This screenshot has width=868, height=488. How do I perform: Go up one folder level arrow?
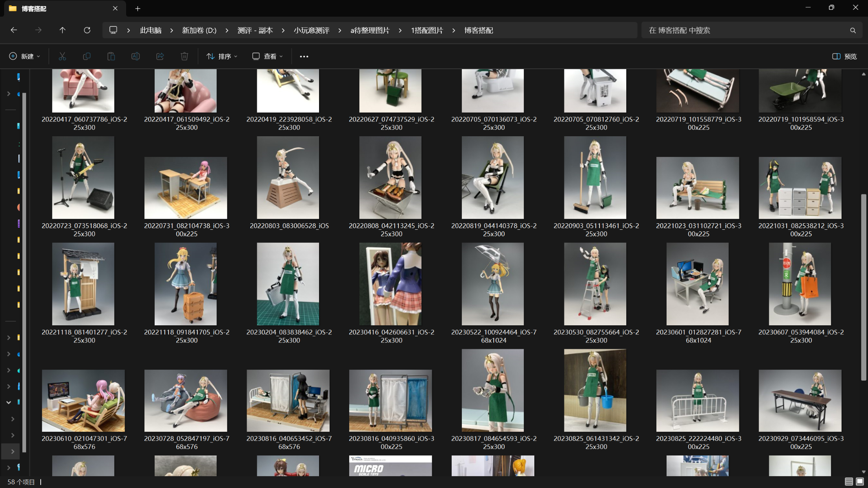(62, 30)
